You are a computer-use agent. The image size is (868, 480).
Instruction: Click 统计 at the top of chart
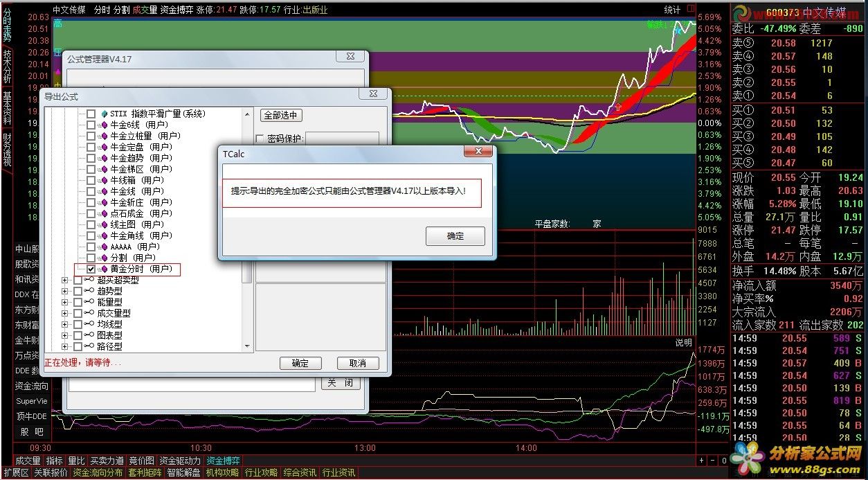[x=672, y=10]
